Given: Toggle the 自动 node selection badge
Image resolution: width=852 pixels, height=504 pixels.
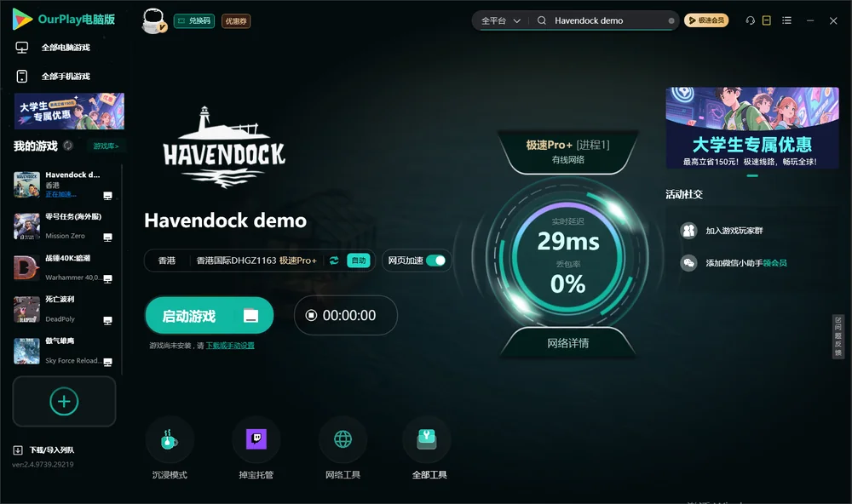Looking at the screenshot, I should pos(359,261).
